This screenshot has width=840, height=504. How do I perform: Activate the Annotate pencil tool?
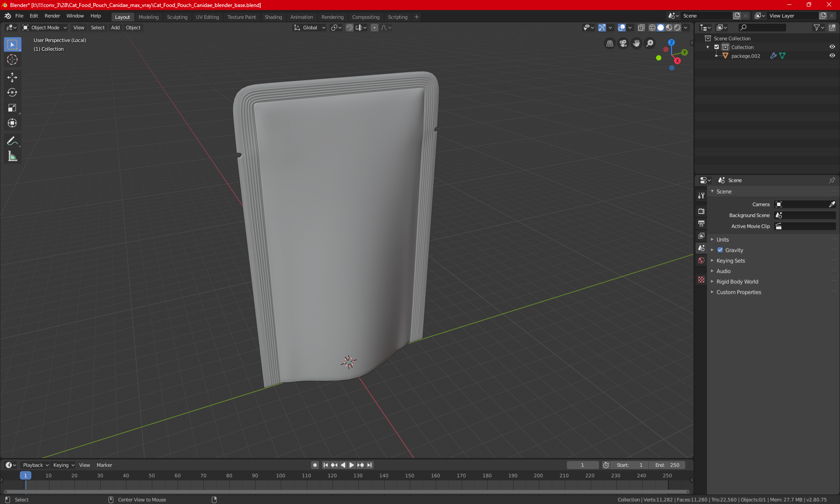tap(12, 141)
